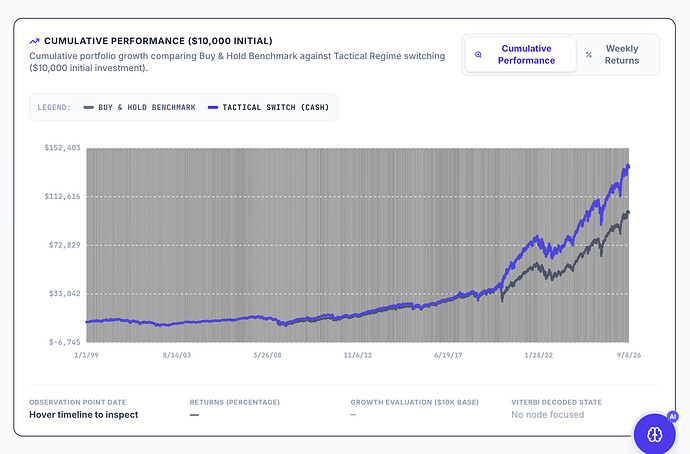Click the trending-up icon beside Cumulative Performance title
The image size is (690, 454).
tap(34, 41)
